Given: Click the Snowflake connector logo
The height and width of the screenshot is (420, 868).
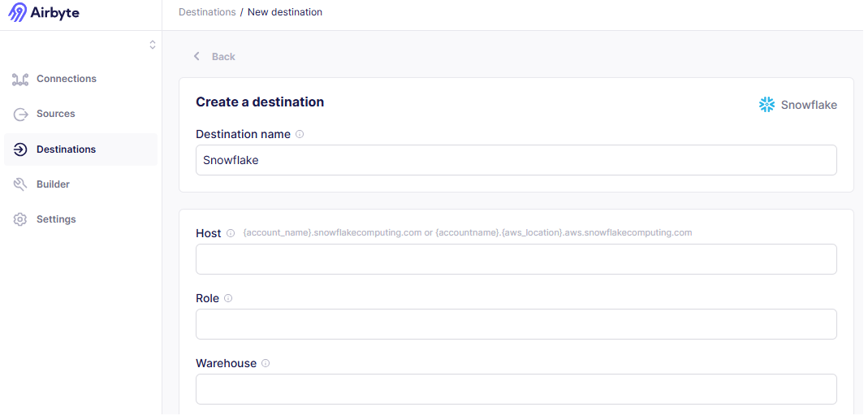Looking at the screenshot, I should pyautogui.click(x=767, y=105).
